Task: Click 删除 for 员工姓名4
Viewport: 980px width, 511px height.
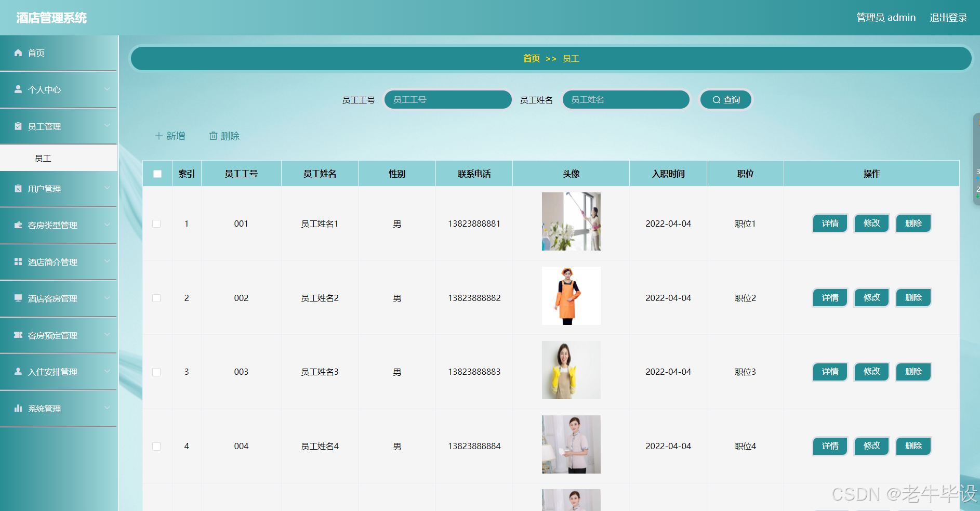Action: [x=913, y=446]
